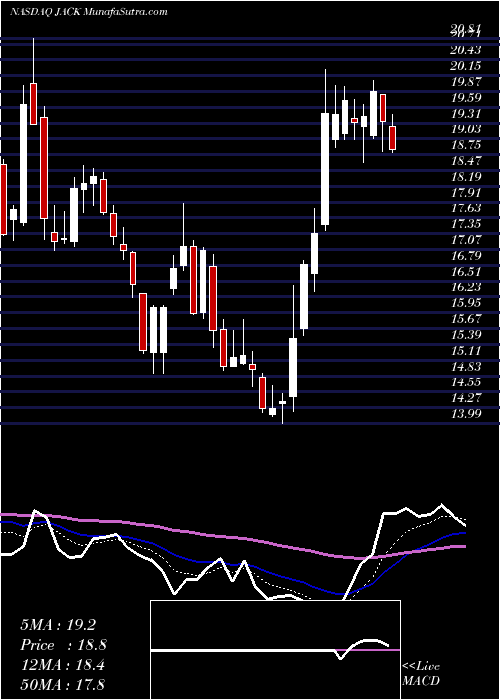Select the 18.47 price label
The width and height of the screenshot is (500, 700).
click(465, 161)
